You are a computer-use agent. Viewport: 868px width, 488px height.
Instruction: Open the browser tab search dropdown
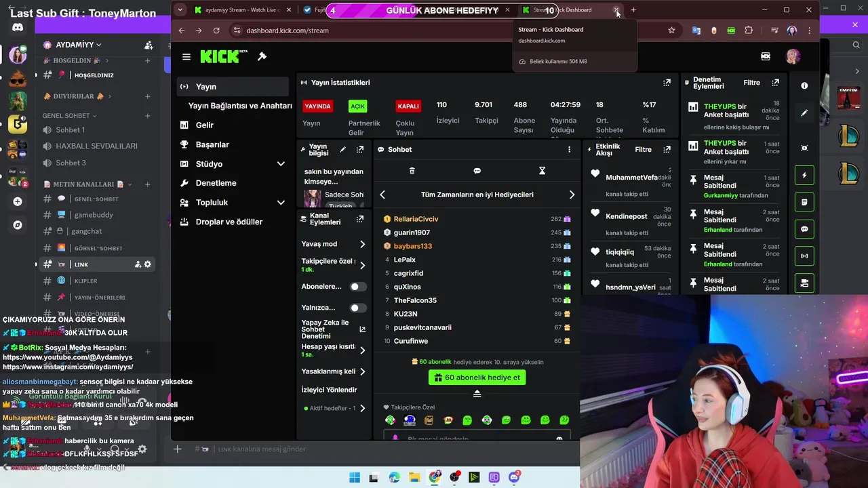tap(180, 10)
